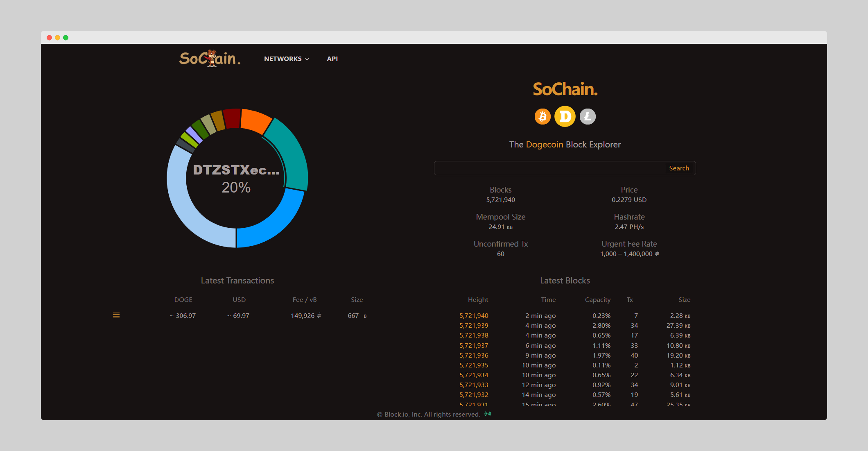Open the NETWORKS dropdown menu
Screen dimensions: 868x451
[x=286, y=59]
